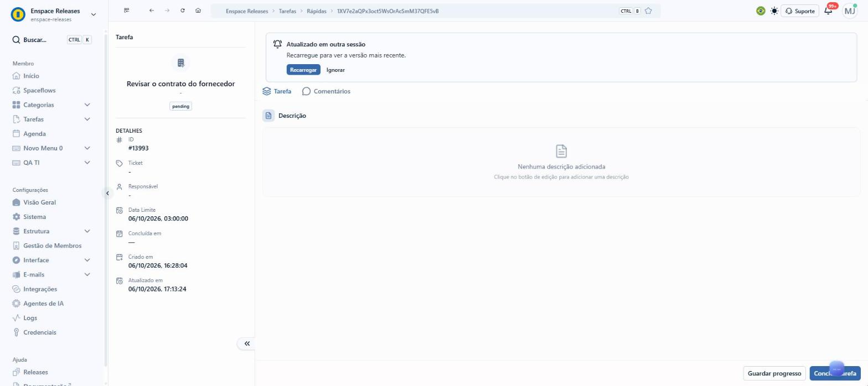Click the task document icon above the title
This screenshot has height=386, width=868.
tap(181, 63)
